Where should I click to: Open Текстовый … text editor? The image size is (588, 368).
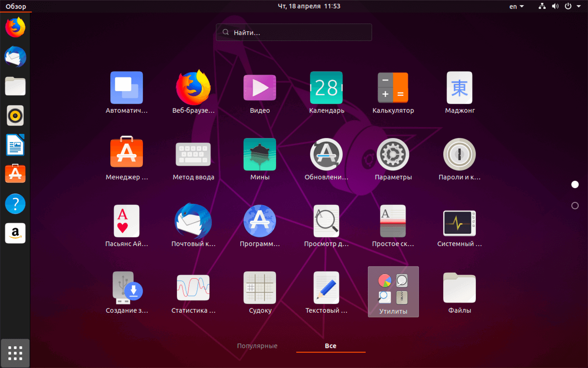tap(326, 293)
